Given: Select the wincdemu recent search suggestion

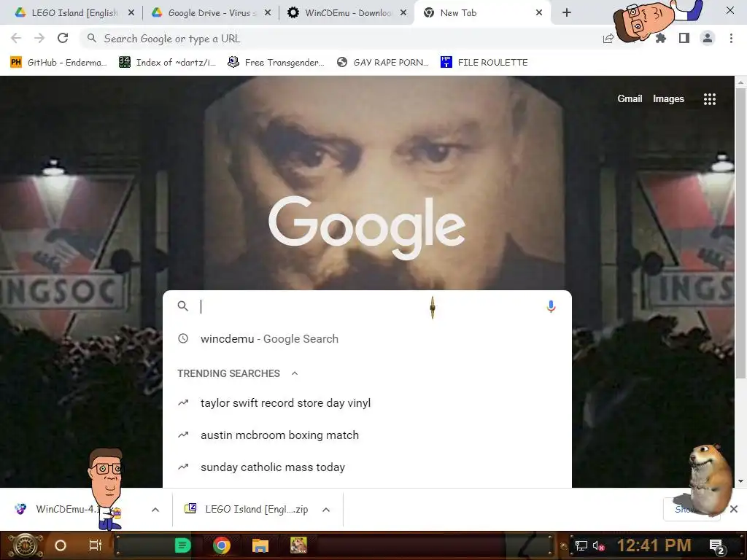Looking at the screenshot, I should (x=367, y=338).
